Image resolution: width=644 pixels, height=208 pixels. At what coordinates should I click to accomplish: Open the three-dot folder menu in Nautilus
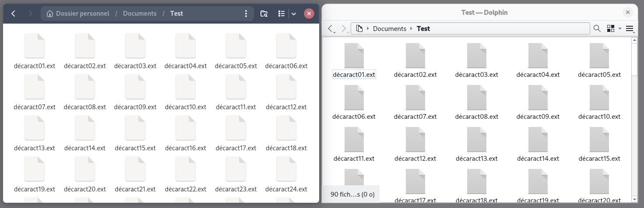246,14
